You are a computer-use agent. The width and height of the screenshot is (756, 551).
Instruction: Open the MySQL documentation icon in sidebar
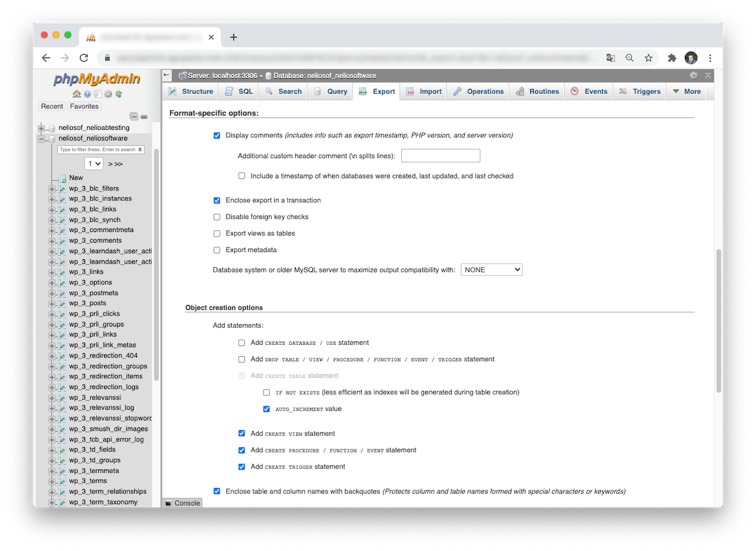[97, 95]
